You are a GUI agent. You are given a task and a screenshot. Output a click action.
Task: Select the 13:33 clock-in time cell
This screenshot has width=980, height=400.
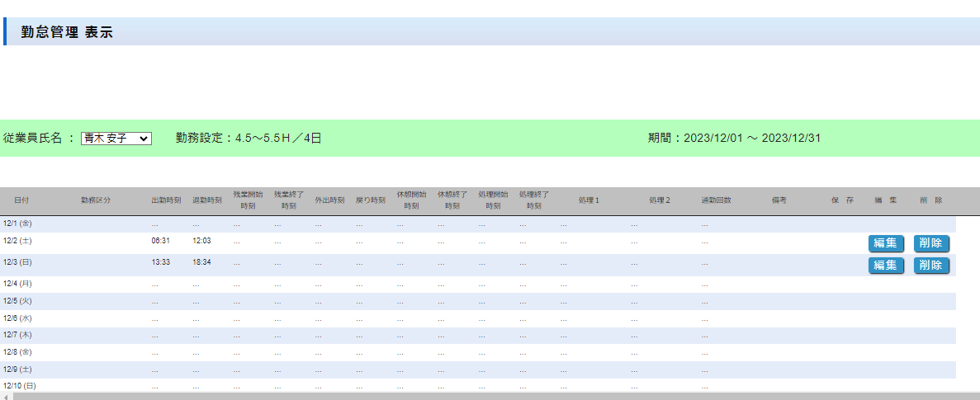pos(160,262)
